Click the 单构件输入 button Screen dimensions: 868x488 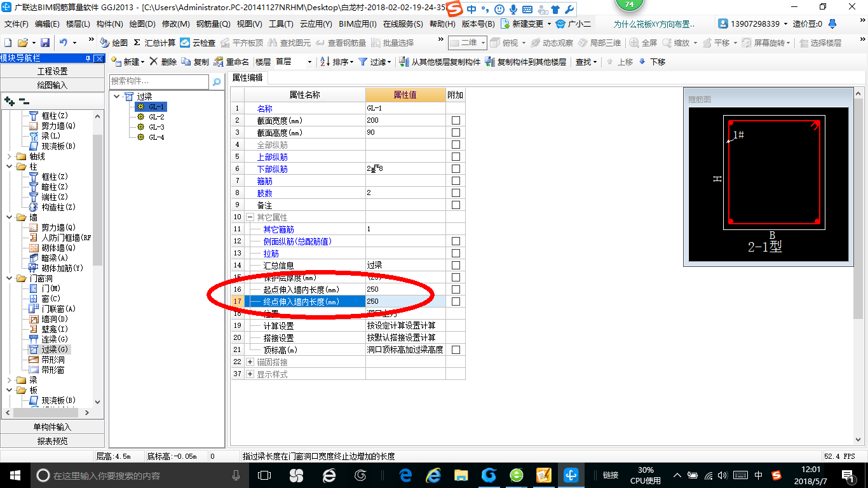[53, 427]
